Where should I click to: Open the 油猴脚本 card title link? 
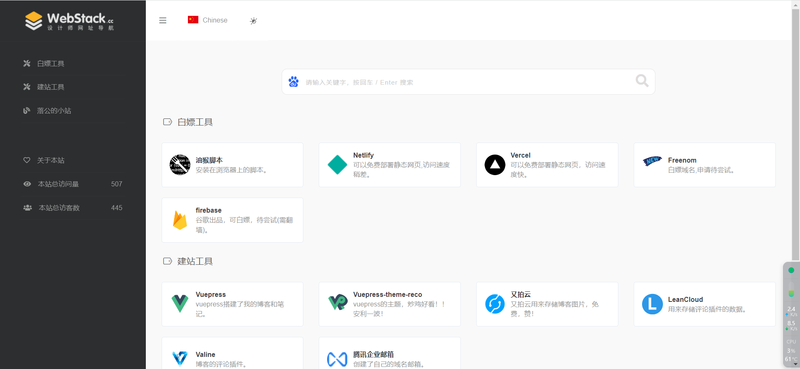(x=209, y=160)
